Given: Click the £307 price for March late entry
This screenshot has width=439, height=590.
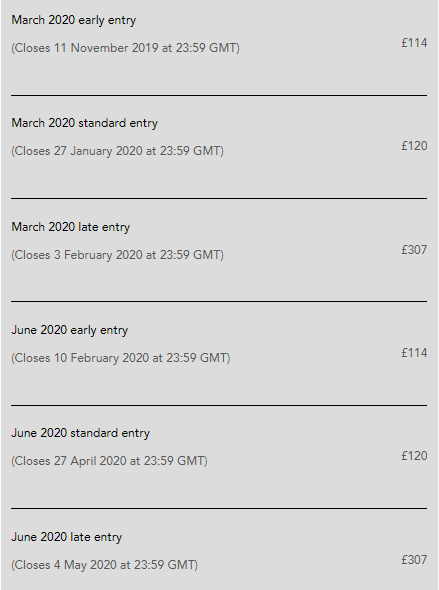Looking at the screenshot, I should [x=414, y=249].
